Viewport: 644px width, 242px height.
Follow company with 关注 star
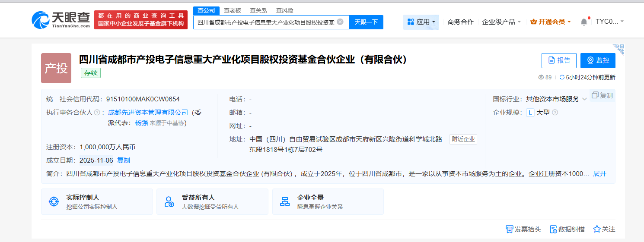pyautogui.click(x=604, y=229)
